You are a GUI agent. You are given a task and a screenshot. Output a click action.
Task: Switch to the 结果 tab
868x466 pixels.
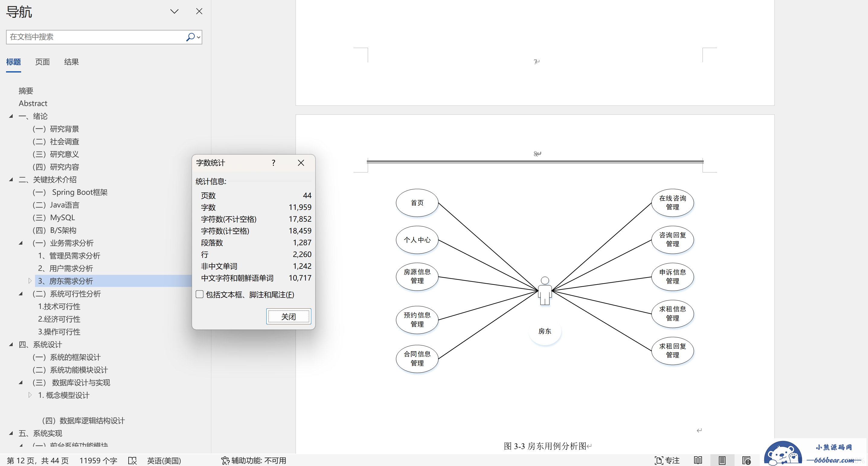click(72, 62)
